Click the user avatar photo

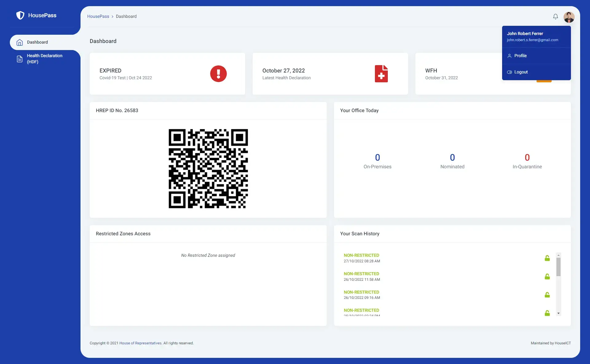click(x=569, y=17)
